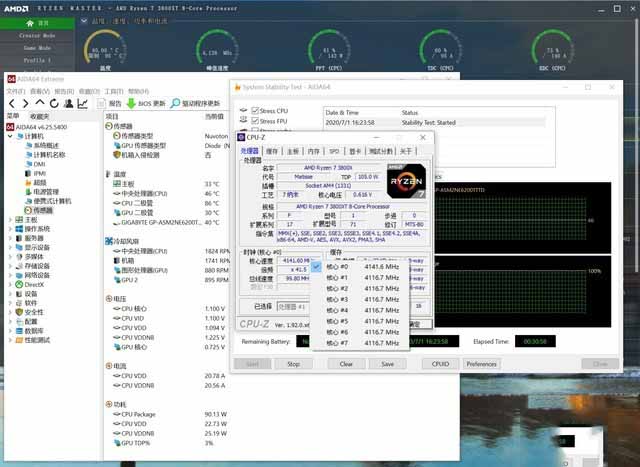Switch to the SPD tab in CPU-Z

[334, 151]
